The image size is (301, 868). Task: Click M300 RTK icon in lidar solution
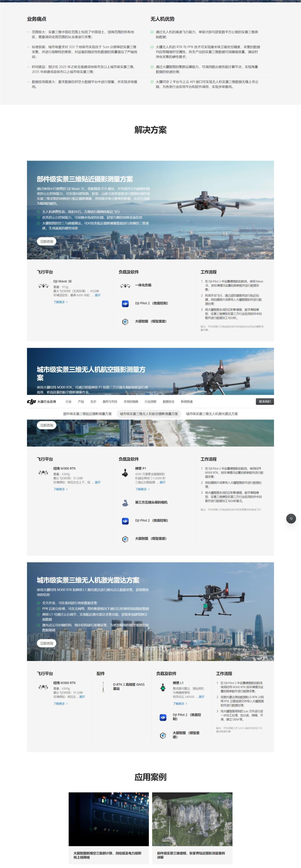tap(43, 687)
